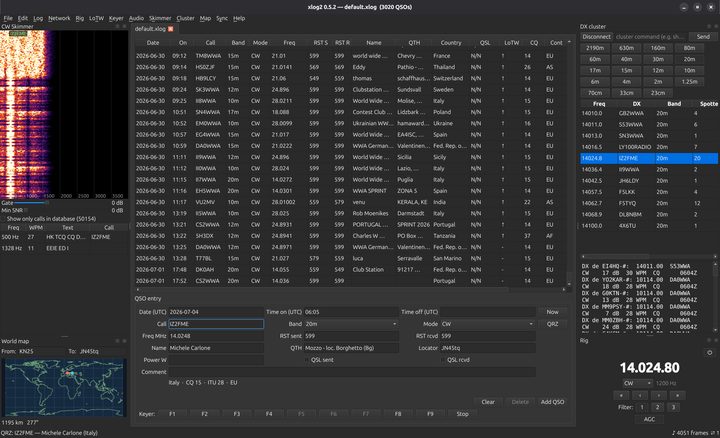Sort skimmer list by WPM header
This screenshot has height=438, width=720.
tap(36, 228)
